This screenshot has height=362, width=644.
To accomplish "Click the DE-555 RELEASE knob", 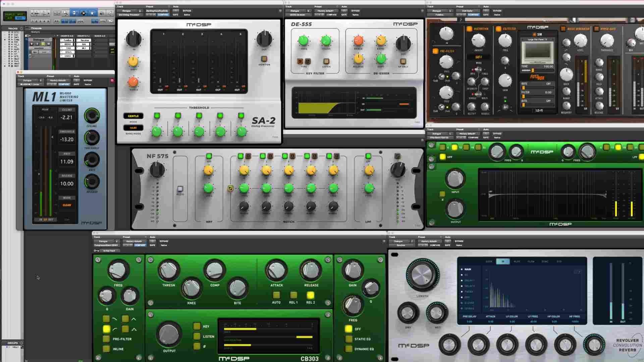I will coord(358,59).
